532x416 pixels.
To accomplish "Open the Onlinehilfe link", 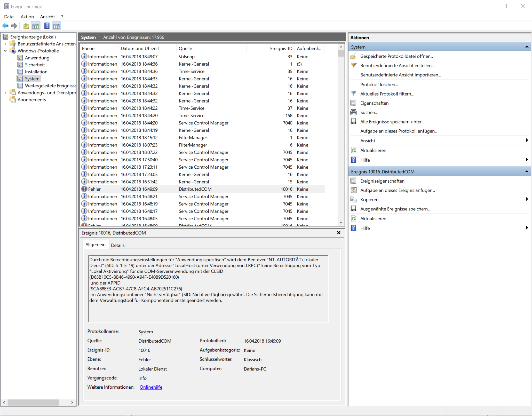I will click(151, 387).
